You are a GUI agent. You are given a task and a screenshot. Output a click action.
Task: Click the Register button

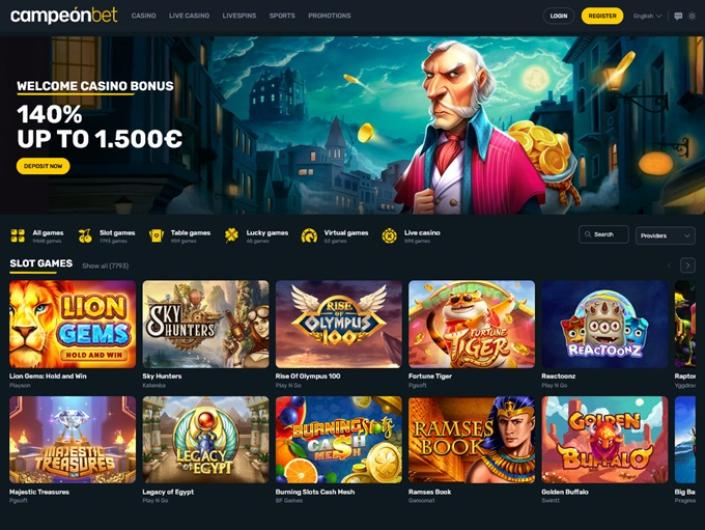[602, 16]
